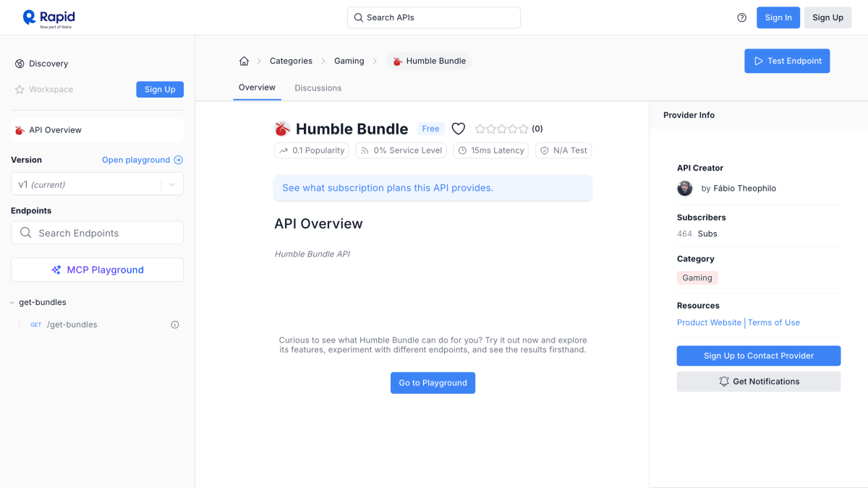Switch to the Discussions tab

tap(318, 88)
